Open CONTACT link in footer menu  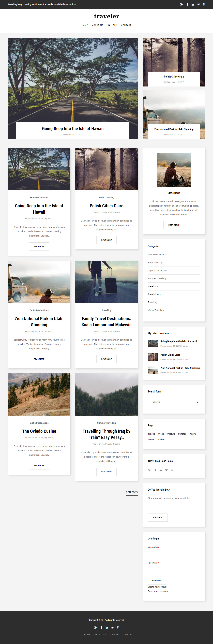coord(129,635)
